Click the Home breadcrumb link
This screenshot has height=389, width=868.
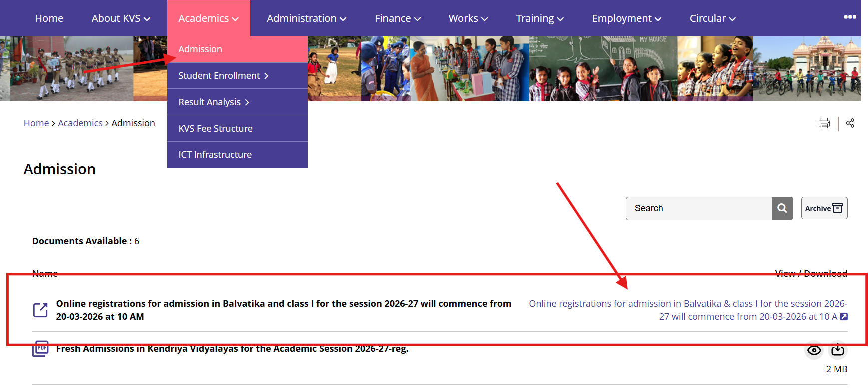pos(36,123)
